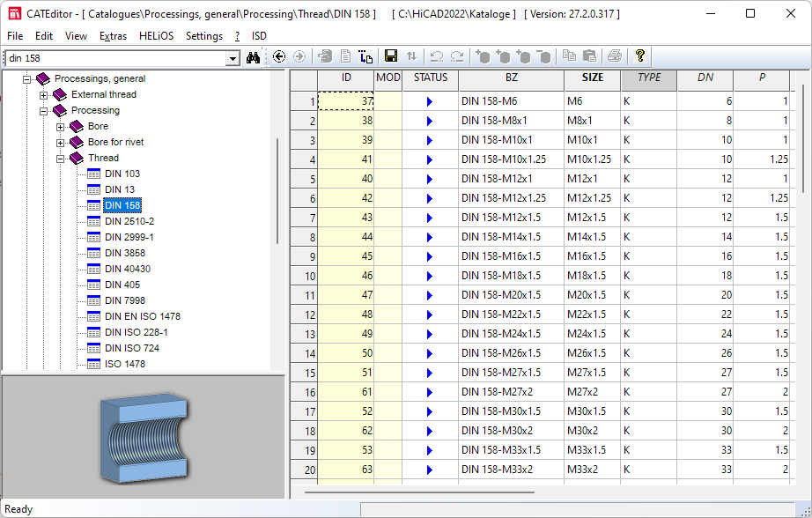Click the table's horizontal scrollbar
Viewport: 812px width, 518px height.
[419, 492]
